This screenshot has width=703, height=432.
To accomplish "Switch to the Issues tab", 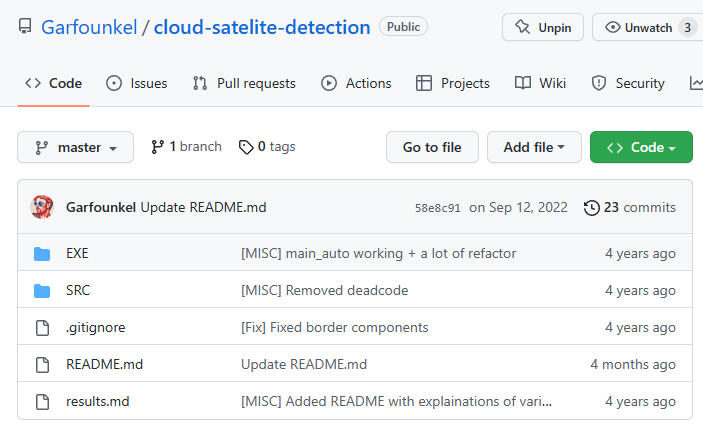I will tap(137, 83).
